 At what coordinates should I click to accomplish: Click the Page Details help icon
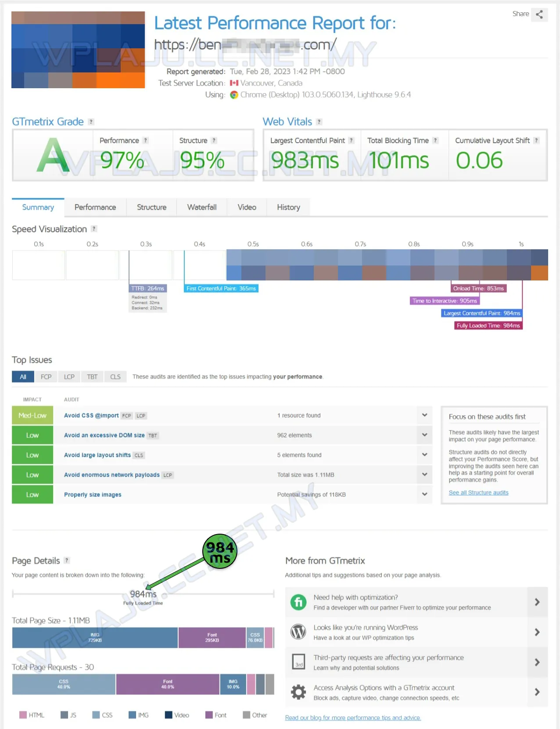[x=67, y=560]
